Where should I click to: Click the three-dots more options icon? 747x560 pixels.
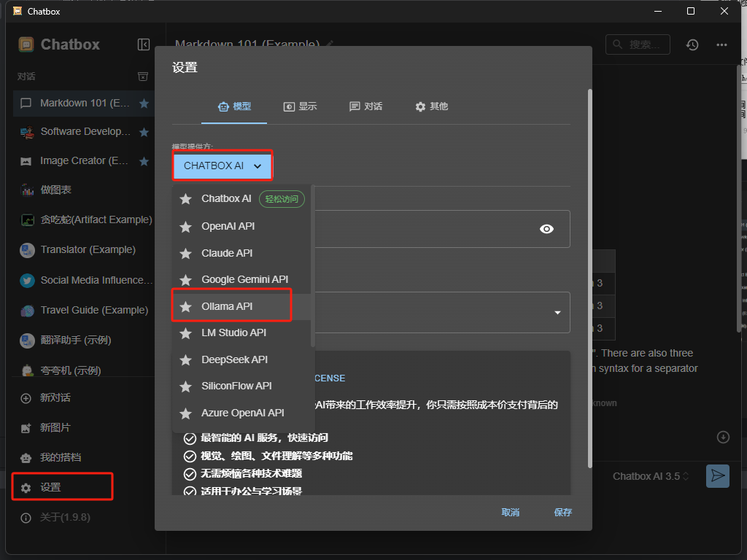tap(721, 44)
